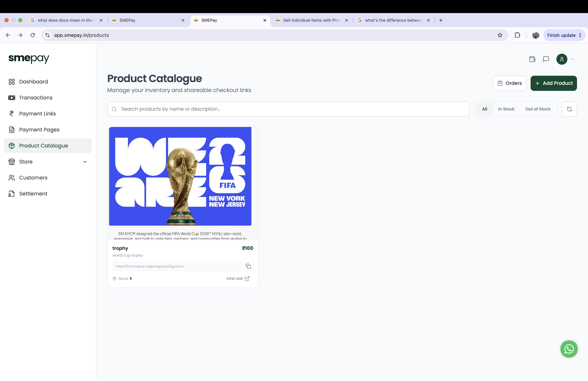
Task: Open the wallet icon in header
Action: coord(532,59)
